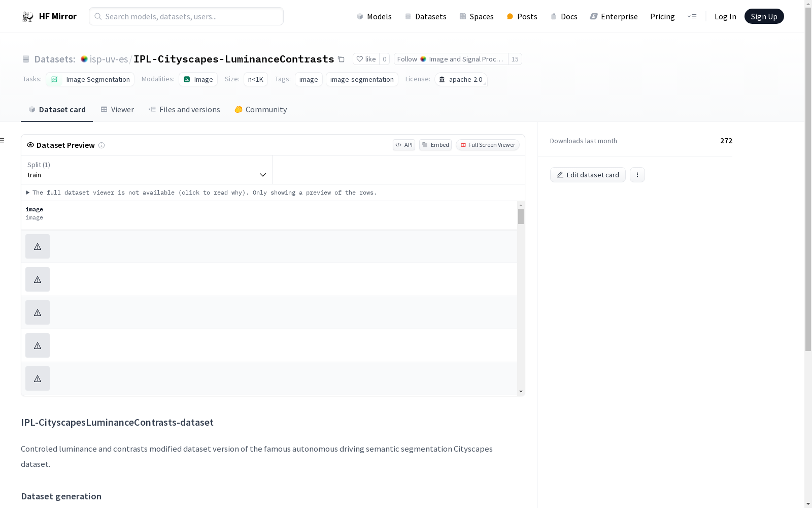Image resolution: width=812 pixels, height=508 pixels.
Task: Click the third broken image warning thumbnail
Action: (38, 312)
